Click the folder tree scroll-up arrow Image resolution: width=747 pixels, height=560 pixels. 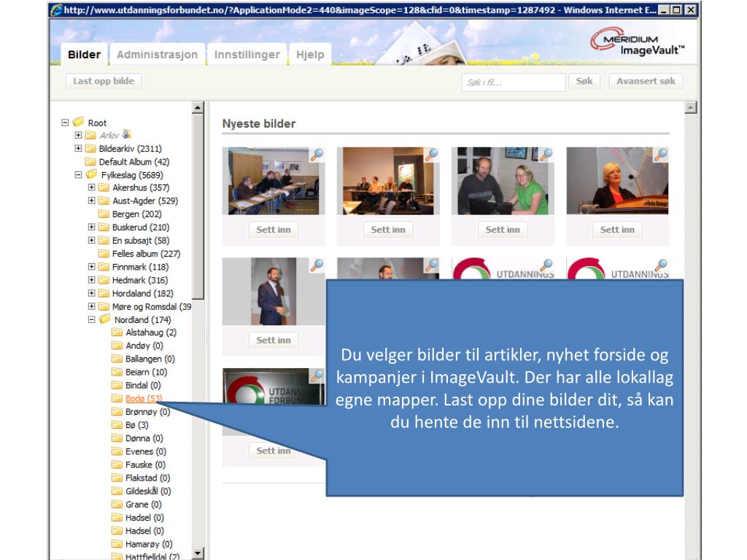pos(198,108)
